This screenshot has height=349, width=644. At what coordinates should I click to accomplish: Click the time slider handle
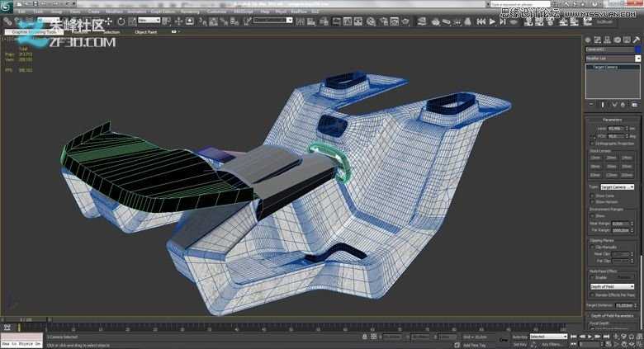click(x=26, y=319)
